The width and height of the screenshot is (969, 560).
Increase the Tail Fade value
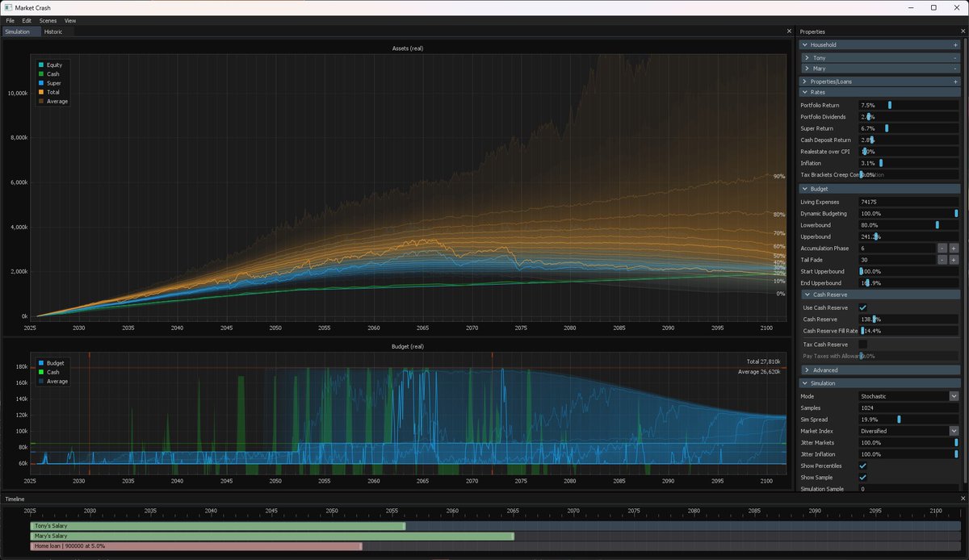click(954, 260)
